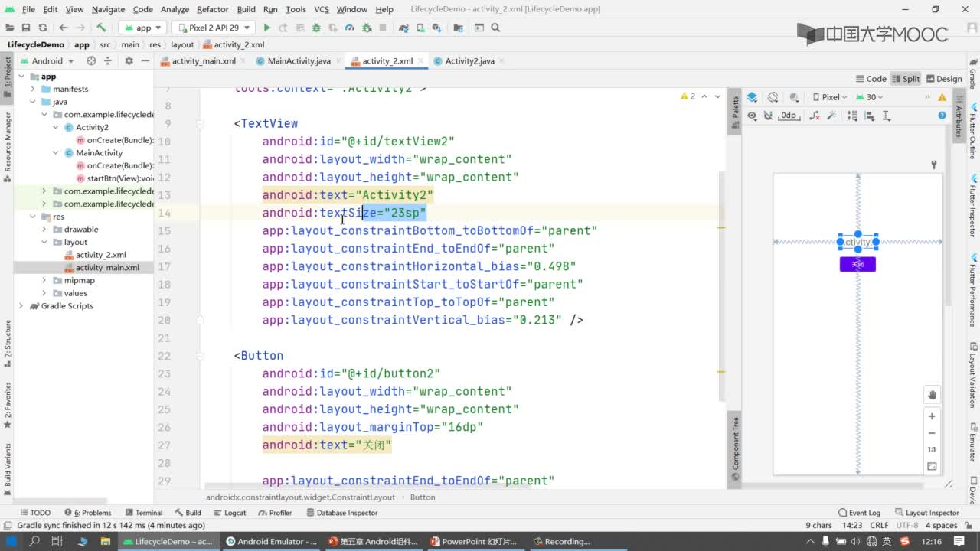Viewport: 980px width, 551px height.
Task: Open the Refactor menu
Action: tap(212, 9)
